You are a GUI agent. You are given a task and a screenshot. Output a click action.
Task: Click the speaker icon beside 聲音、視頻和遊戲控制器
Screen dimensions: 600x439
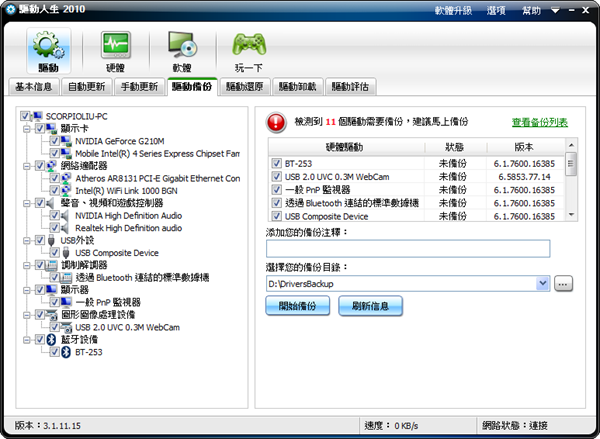[51, 203]
